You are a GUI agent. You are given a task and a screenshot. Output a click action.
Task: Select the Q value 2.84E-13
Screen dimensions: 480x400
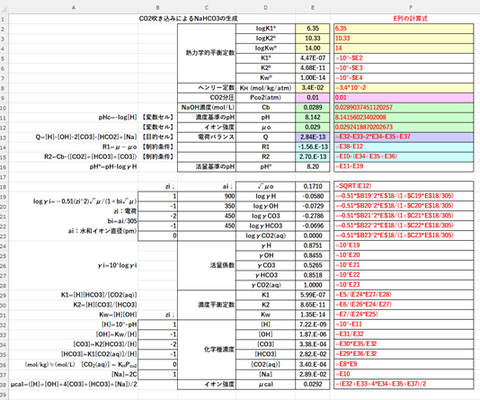pos(312,137)
